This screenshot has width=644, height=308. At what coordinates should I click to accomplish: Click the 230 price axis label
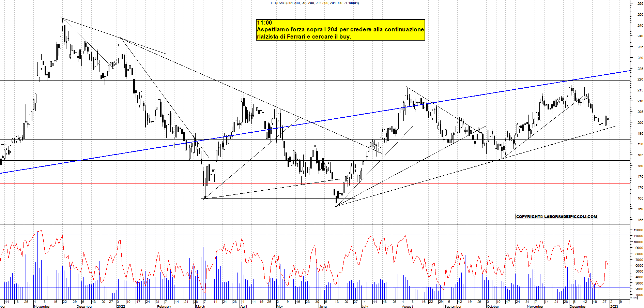pyautogui.click(x=640, y=58)
